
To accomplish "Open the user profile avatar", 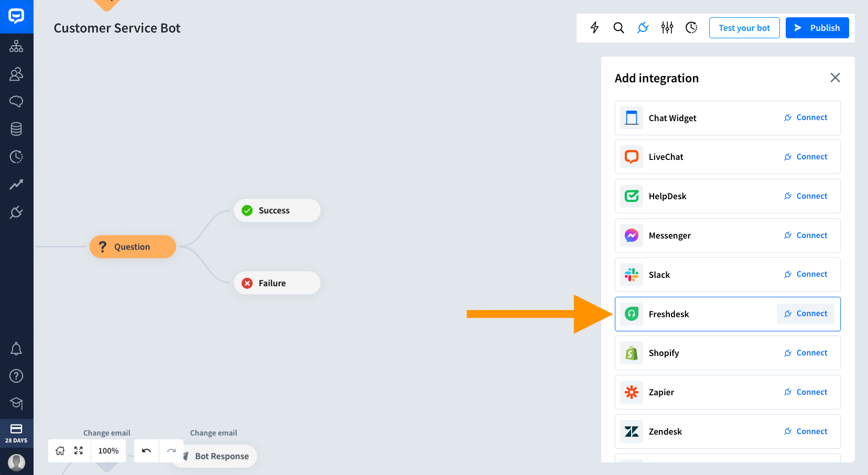I will tap(16, 462).
